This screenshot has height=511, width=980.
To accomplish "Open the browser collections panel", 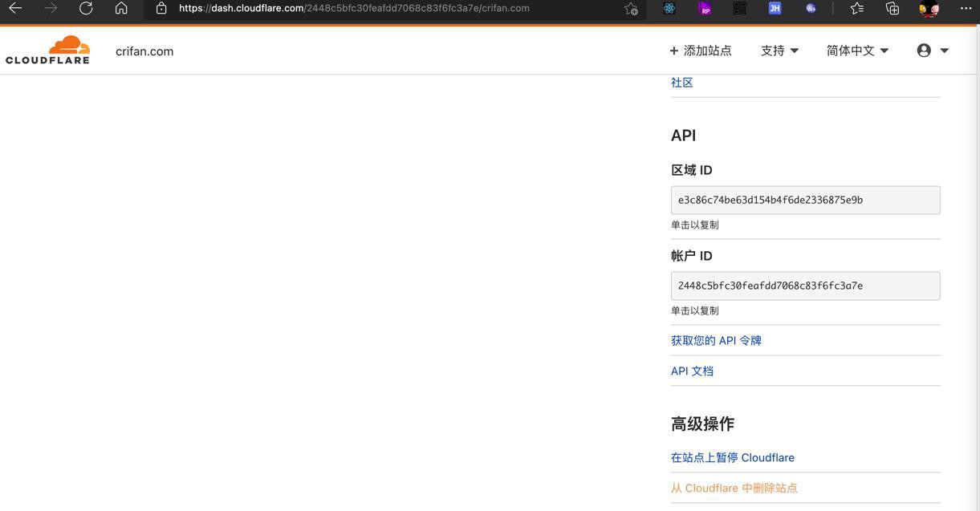I will pos(893,8).
